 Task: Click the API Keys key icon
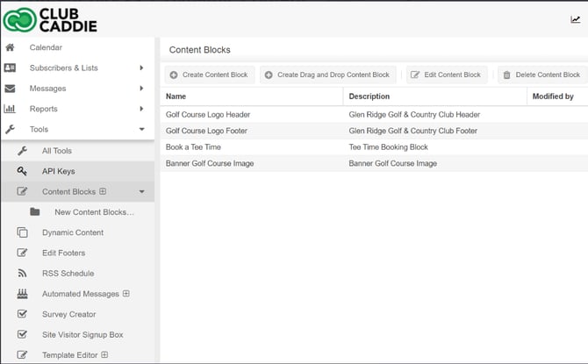(x=23, y=171)
